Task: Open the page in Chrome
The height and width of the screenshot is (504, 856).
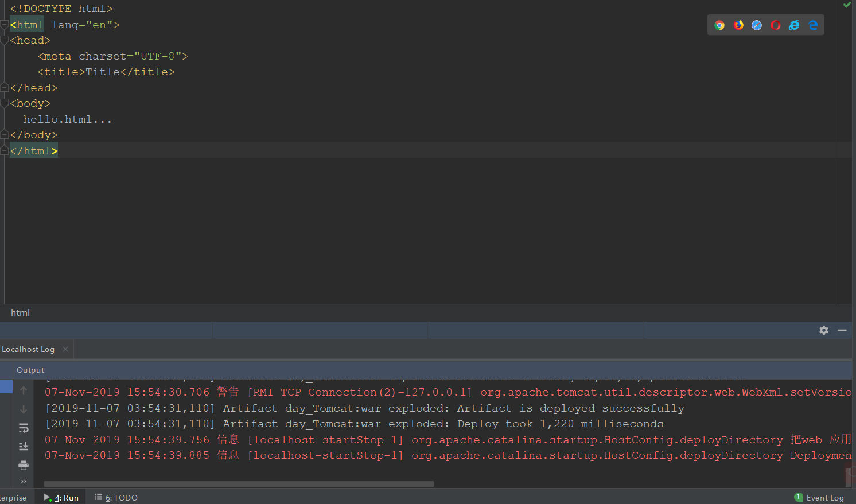Action: (719, 25)
